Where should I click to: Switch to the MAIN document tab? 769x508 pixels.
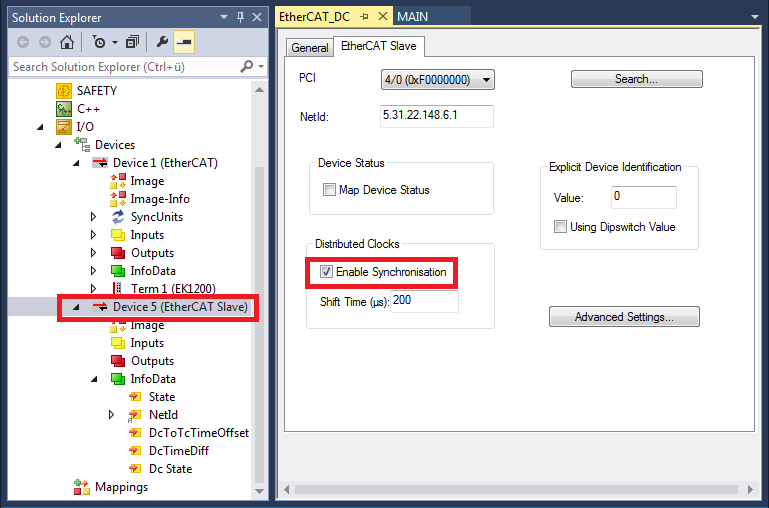pyautogui.click(x=412, y=17)
